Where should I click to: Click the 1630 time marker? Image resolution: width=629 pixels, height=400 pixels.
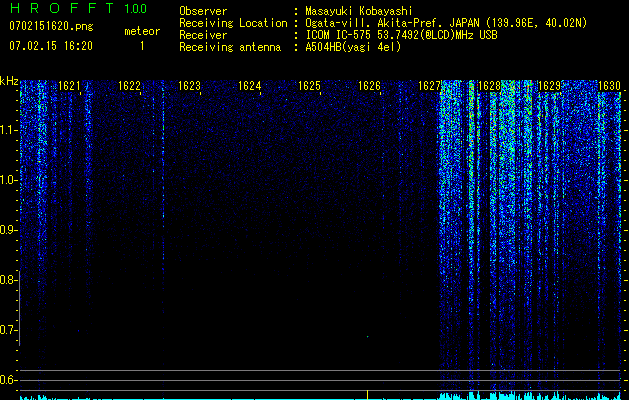609,86
